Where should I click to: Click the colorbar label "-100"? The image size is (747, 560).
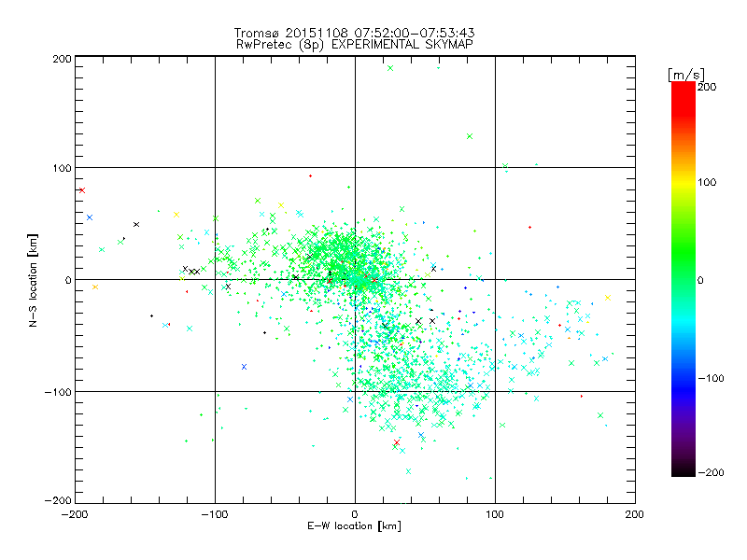(711, 378)
